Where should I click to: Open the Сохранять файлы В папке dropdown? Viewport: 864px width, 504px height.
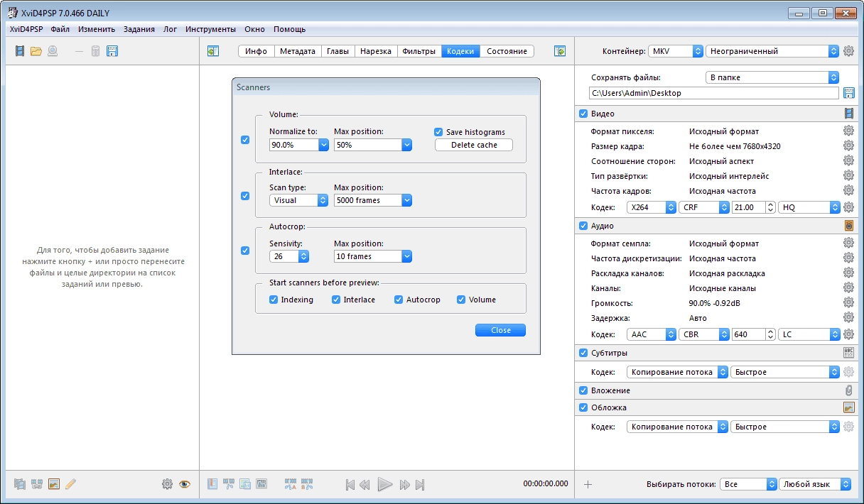click(x=772, y=77)
